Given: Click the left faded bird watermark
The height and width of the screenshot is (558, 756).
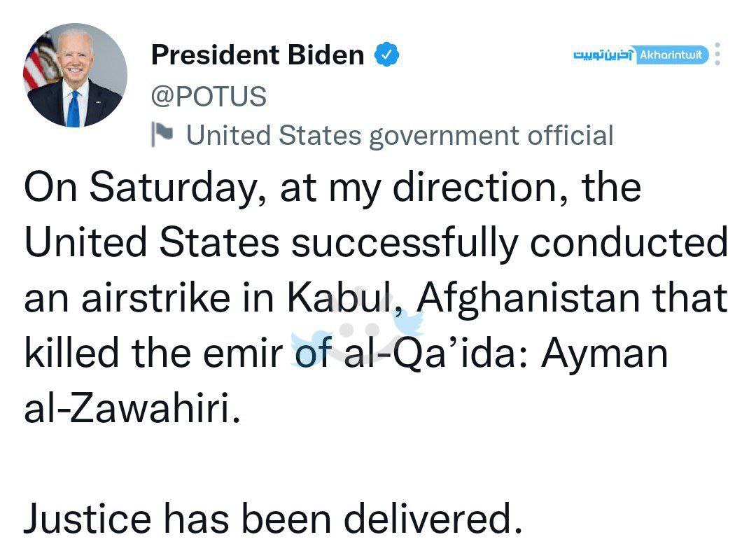Looking at the screenshot, I should [x=311, y=348].
